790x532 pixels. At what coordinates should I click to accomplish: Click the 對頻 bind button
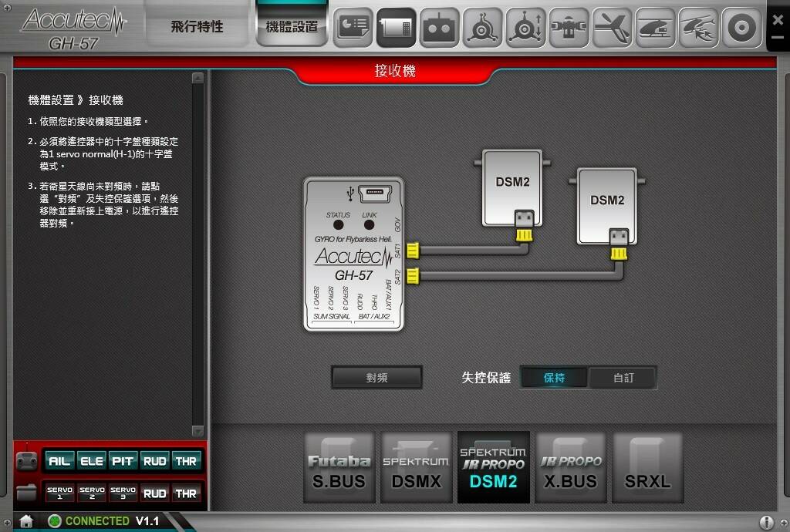coord(376,378)
